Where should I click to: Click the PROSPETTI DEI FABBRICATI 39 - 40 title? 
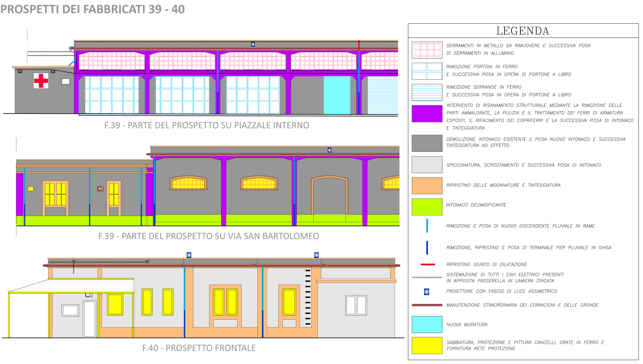pyautogui.click(x=92, y=9)
